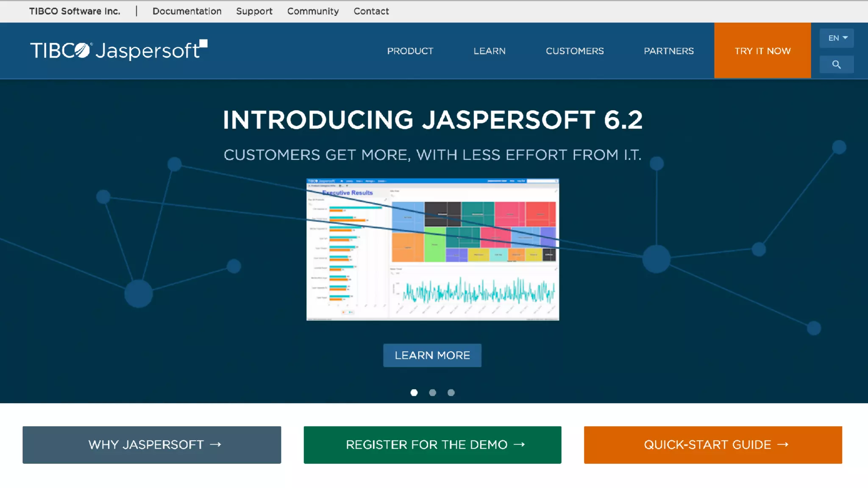Open the PRODUCT menu
868x488 pixels.
coord(410,51)
